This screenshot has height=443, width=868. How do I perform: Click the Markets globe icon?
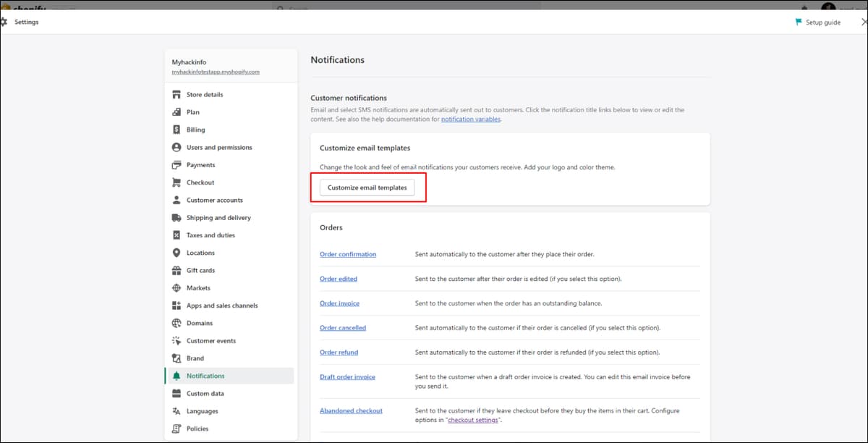pyautogui.click(x=176, y=288)
